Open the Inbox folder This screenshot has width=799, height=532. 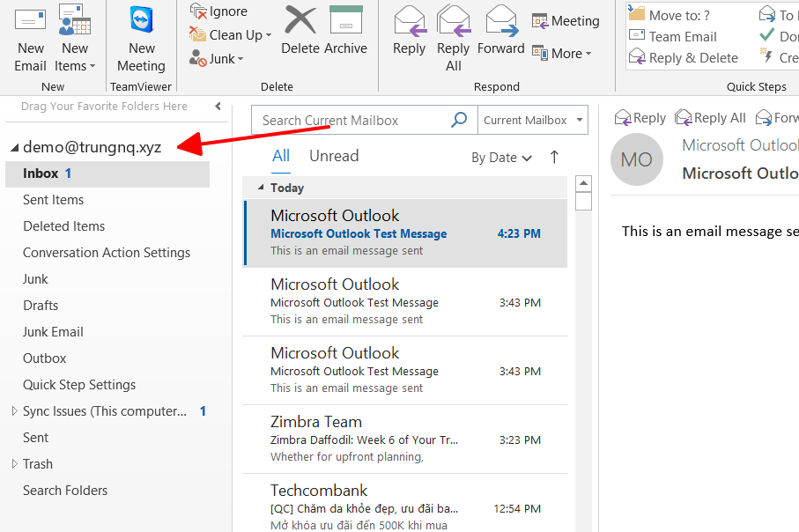(x=107, y=174)
